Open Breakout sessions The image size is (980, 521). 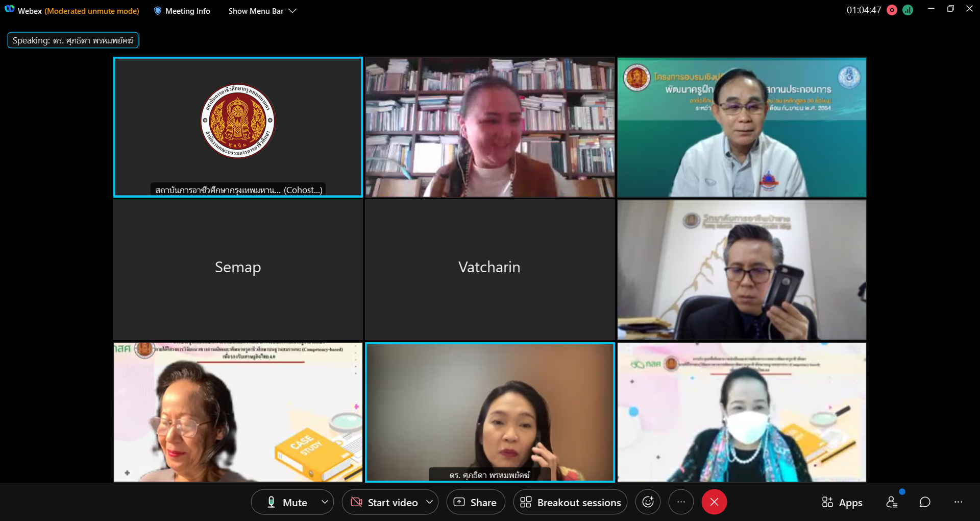pyautogui.click(x=570, y=503)
